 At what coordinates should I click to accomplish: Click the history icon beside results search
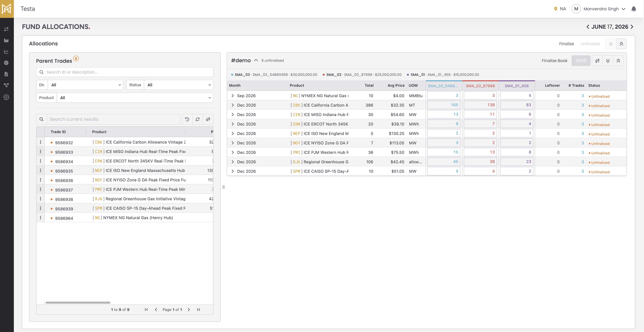[x=187, y=119]
